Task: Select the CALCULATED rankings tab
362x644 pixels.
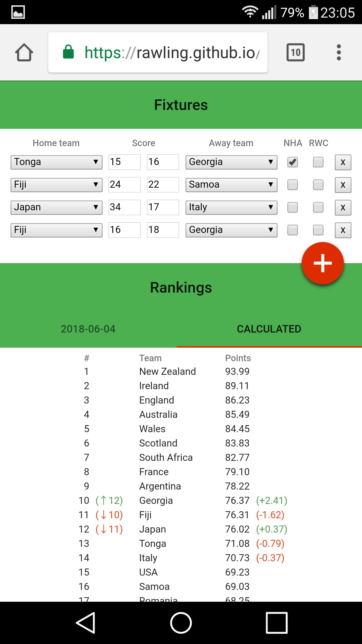Action: [x=269, y=329]
